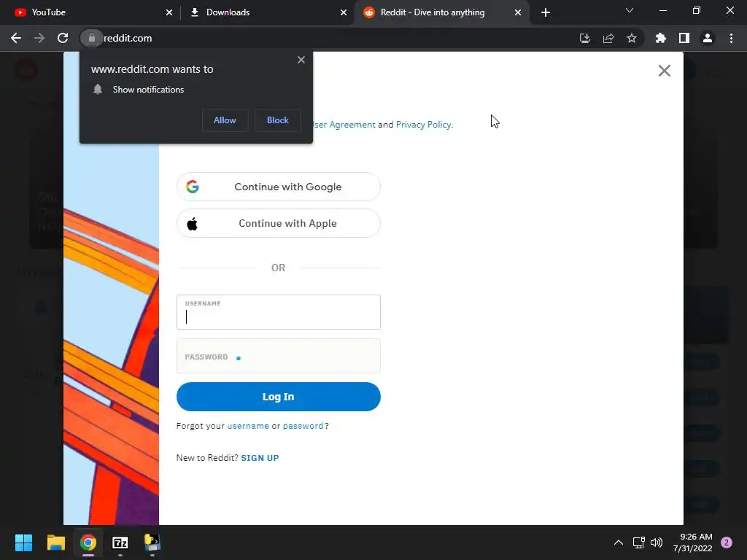Viewport: 747px width, 560px height.
Task: Click the SIGN UP link
Action: [260, 458]
